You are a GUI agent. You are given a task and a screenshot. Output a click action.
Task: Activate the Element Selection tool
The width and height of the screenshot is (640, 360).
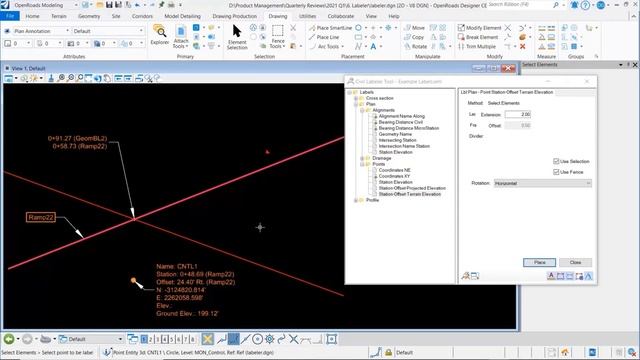coord(237,37)
